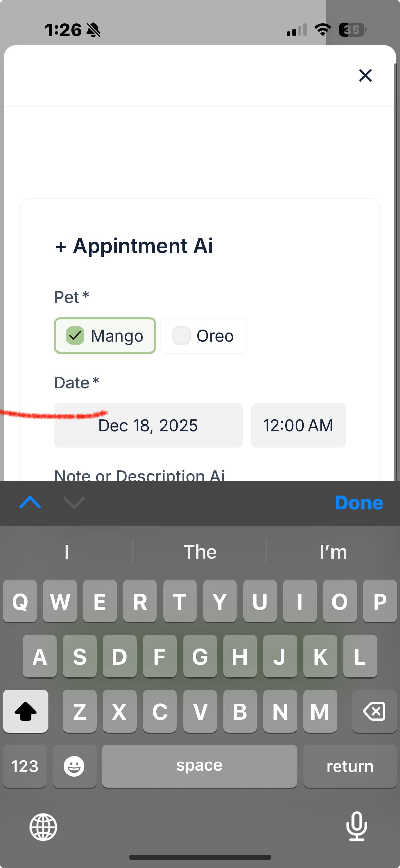The height and width of the screenshot is (868, 400).
Task: Tap the globe language switcher icon
Action: click(x=43, y=827)
